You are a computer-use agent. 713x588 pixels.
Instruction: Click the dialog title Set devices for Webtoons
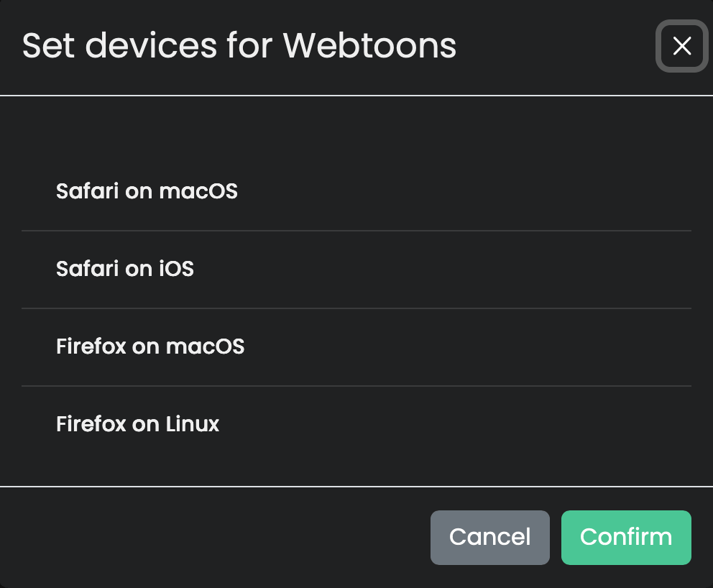click(239, 45)
